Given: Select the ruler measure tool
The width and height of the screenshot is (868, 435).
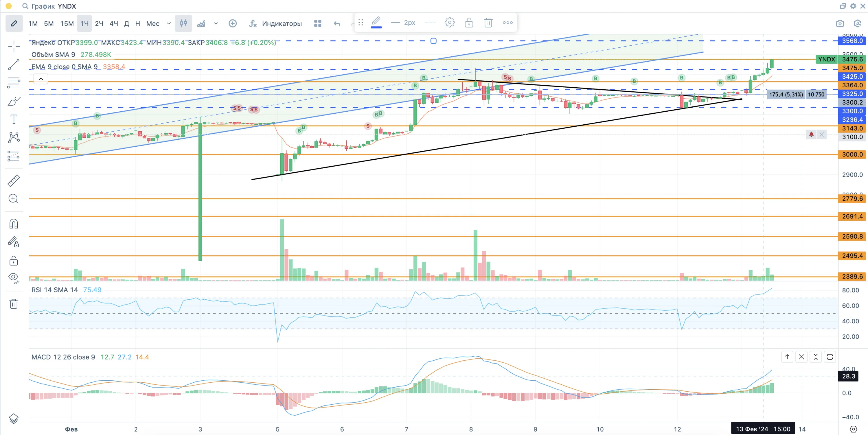Looking at the screenshot, I should pos(14,180).
